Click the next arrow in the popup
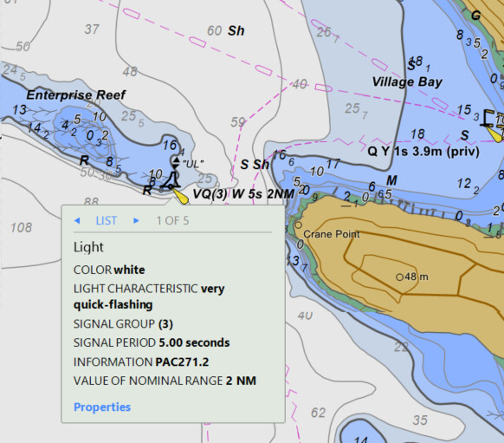This screenshot has width=504, height=443. coord(136,221)
